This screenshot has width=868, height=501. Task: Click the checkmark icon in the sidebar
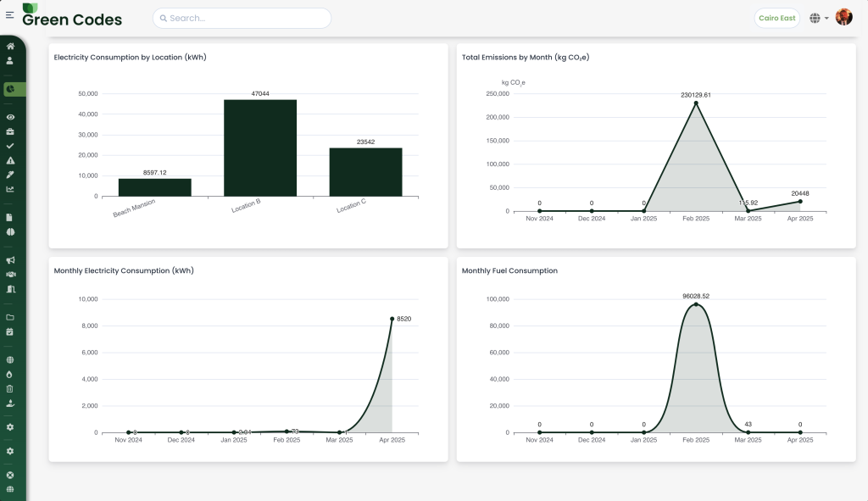tap(10, 146)
